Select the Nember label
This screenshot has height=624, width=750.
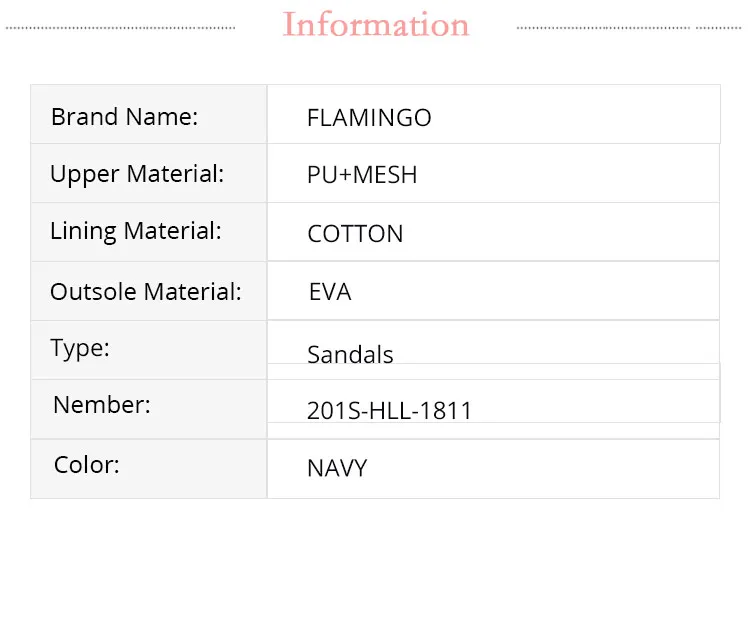102,405
